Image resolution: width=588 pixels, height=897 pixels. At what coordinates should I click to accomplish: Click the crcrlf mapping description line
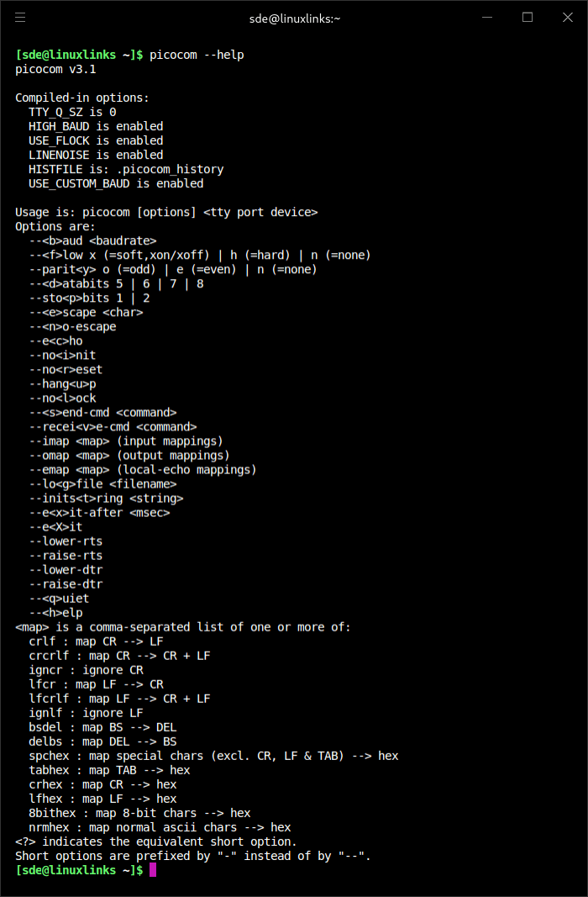click(119, 656)
